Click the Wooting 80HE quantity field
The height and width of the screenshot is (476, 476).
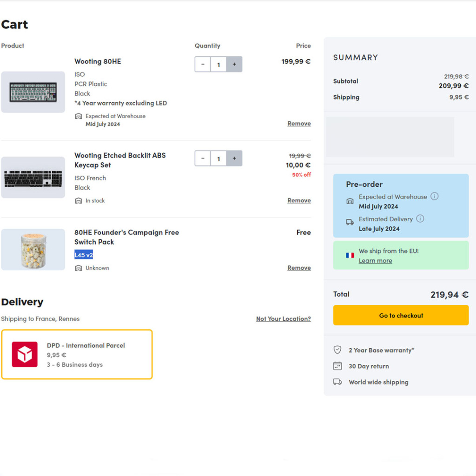coord(218,64)
